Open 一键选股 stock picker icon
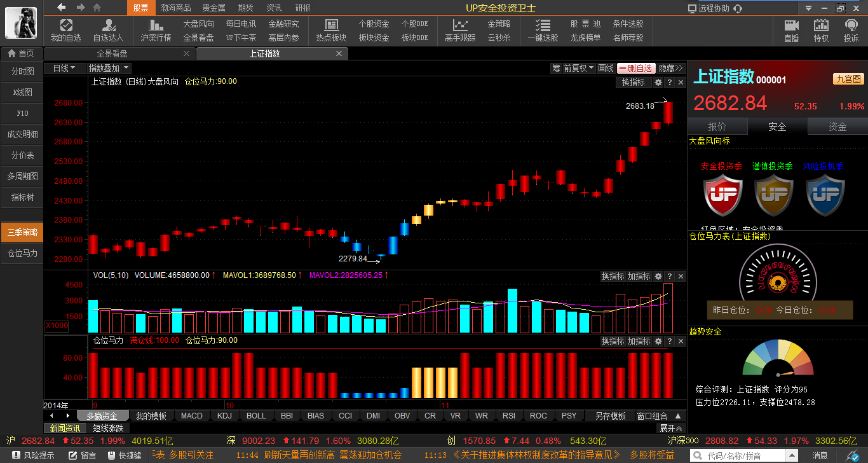The height and width of the screenshot is (463, 868). (x=543, y=30)
